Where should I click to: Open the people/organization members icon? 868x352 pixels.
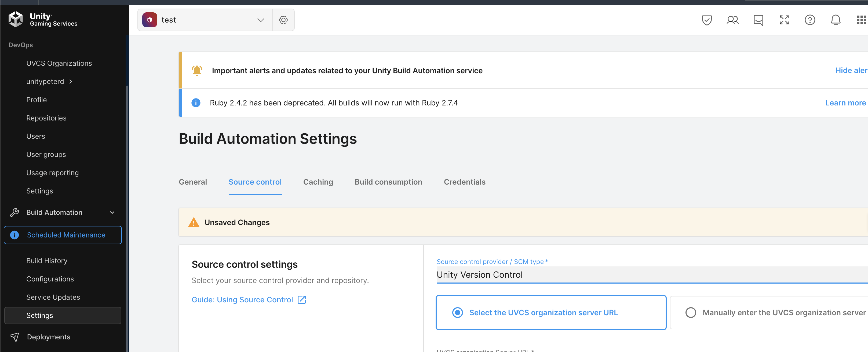(732, 20)
